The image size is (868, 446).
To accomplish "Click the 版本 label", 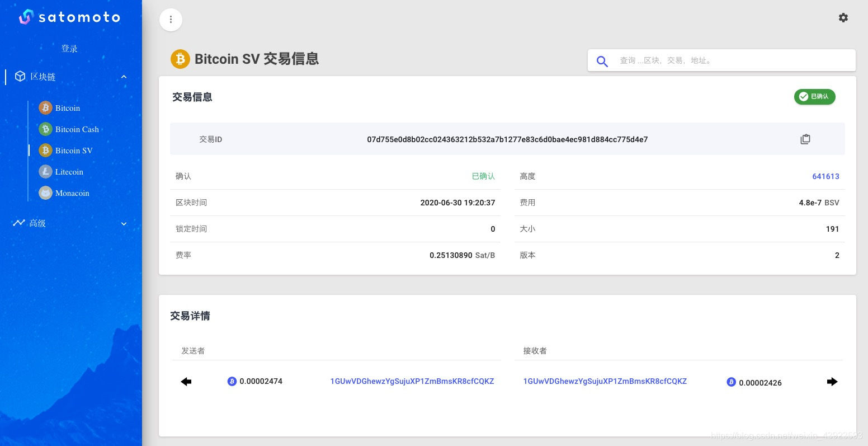I will [x=527, y=255].
